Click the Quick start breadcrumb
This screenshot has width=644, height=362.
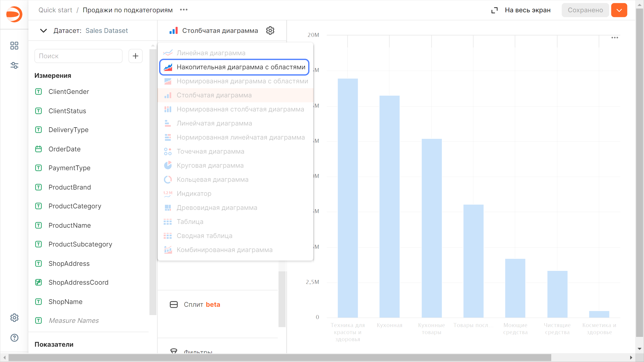(55, 10)
